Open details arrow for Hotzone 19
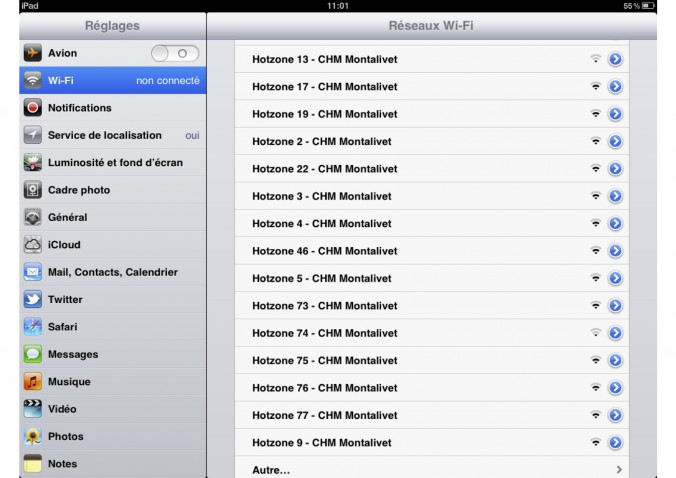The width and height of the screenshot is (676, 478). 615,114
